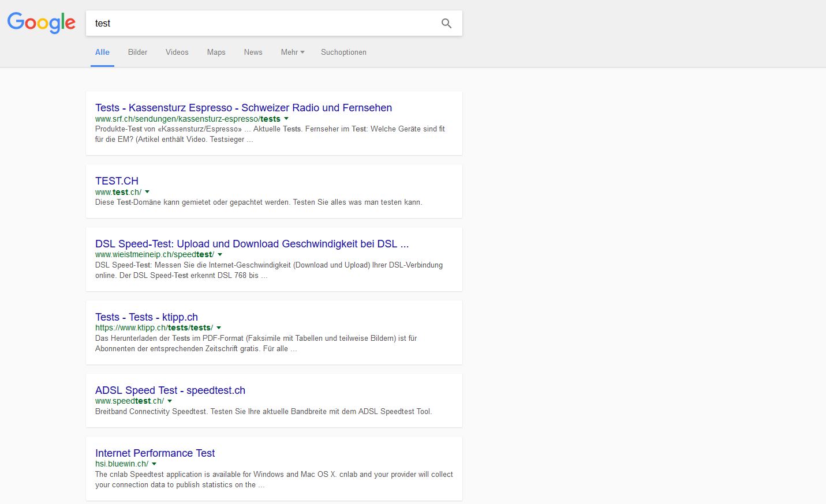Screen dimensions: 826x504
Task: Expand arrow beside www.speedtest.ch/ URL
Action: pos(170,401)
